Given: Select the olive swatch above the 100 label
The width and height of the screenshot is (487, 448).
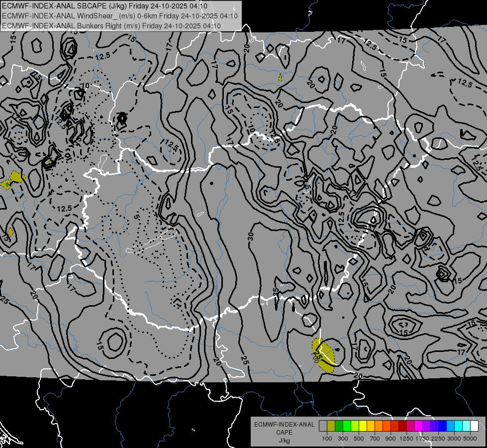Looking at the screenshot, I should pyautogui.click(x=331, y=426).
